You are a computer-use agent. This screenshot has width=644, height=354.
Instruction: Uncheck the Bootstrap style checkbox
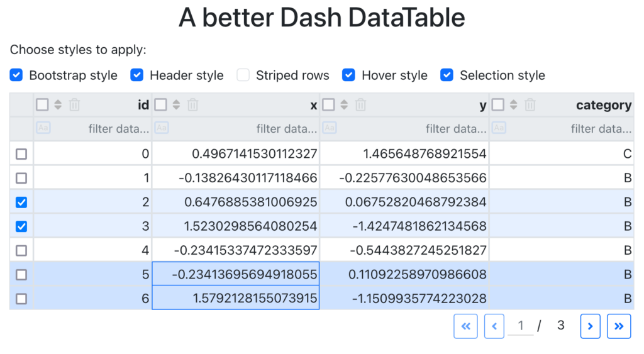pos(16,75)
